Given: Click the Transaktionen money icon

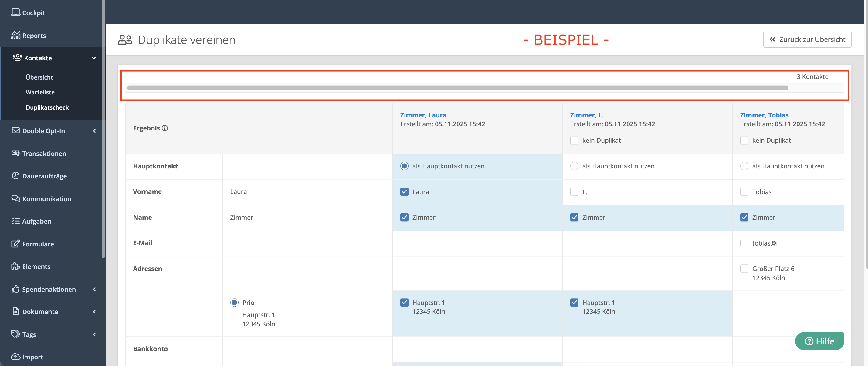Looking at the screenshot, I should pos(15,153).
